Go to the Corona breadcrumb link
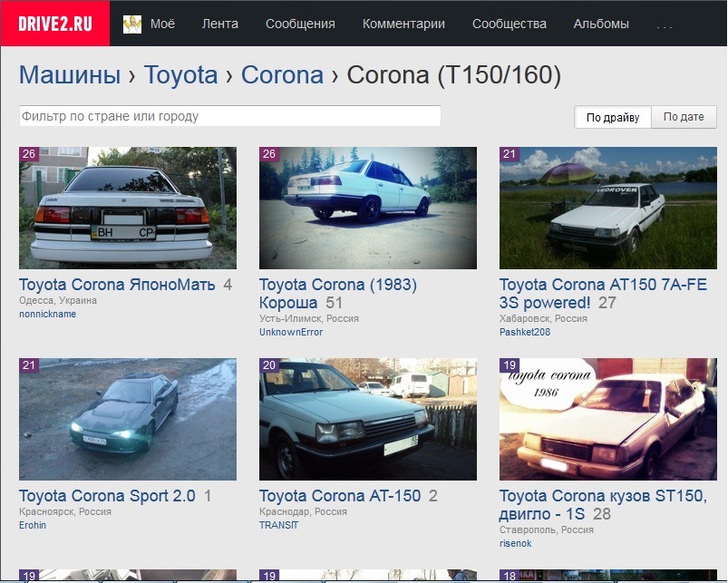 click(282, 74)
